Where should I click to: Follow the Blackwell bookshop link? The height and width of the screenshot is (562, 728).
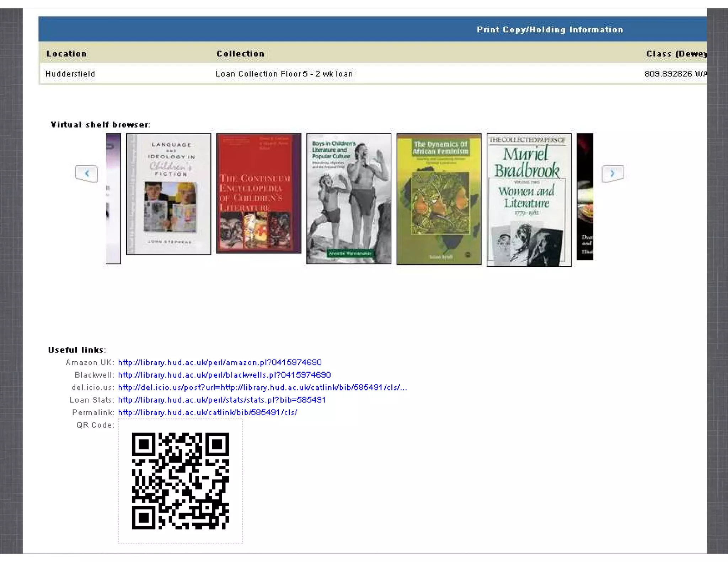click(224, 375)
